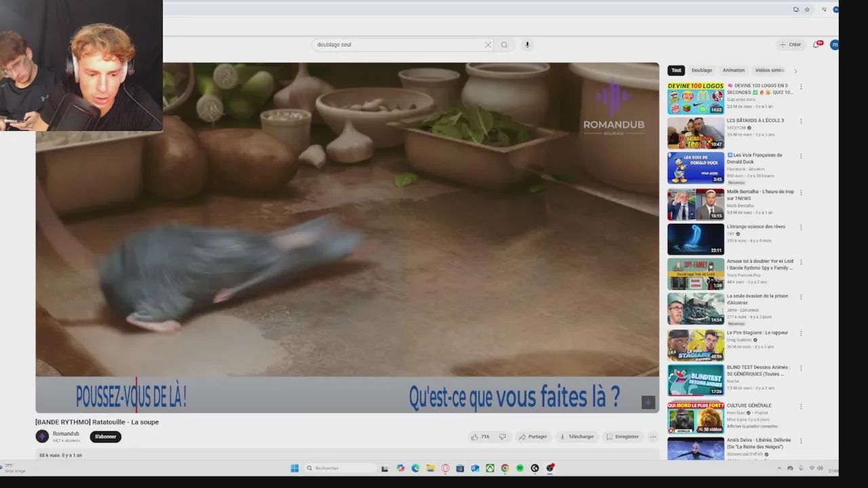Viewport: 868px width, 488px height.
Task: Open options for Yor et Loid dubbing video
Action: 801,262
